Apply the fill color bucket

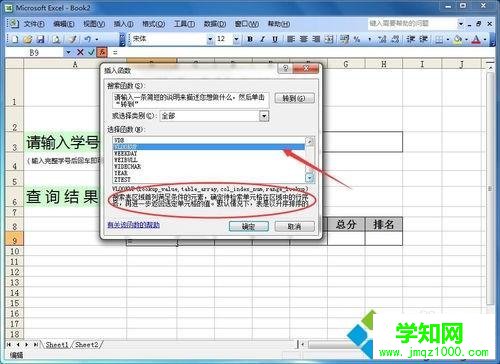coord(458,39)
